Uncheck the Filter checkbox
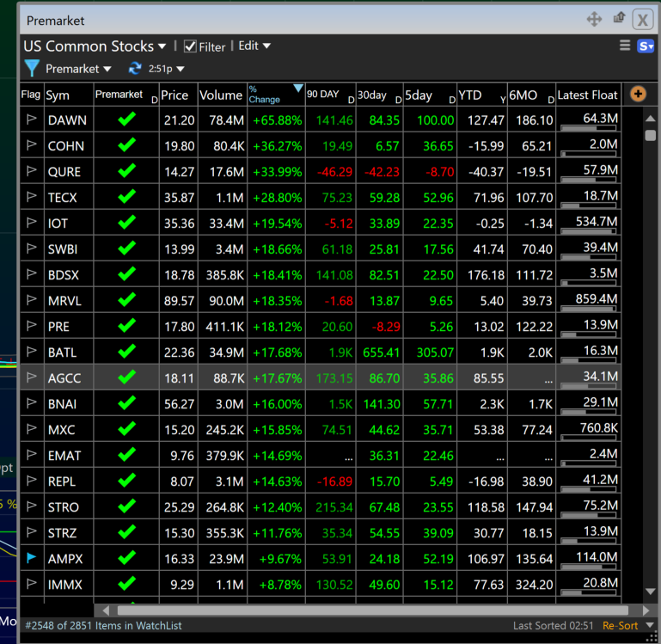This screenshot has width=661, height=644. click(190, 46)
